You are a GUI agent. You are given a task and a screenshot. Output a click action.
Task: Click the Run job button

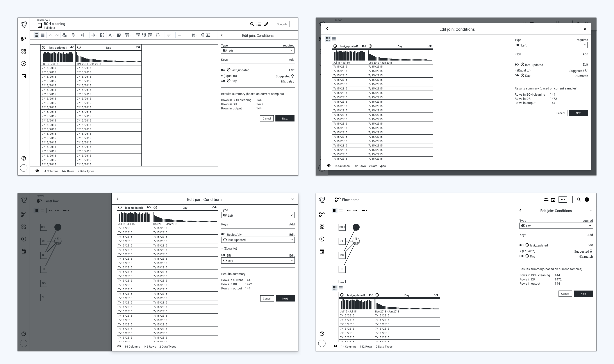pos(281,24)
